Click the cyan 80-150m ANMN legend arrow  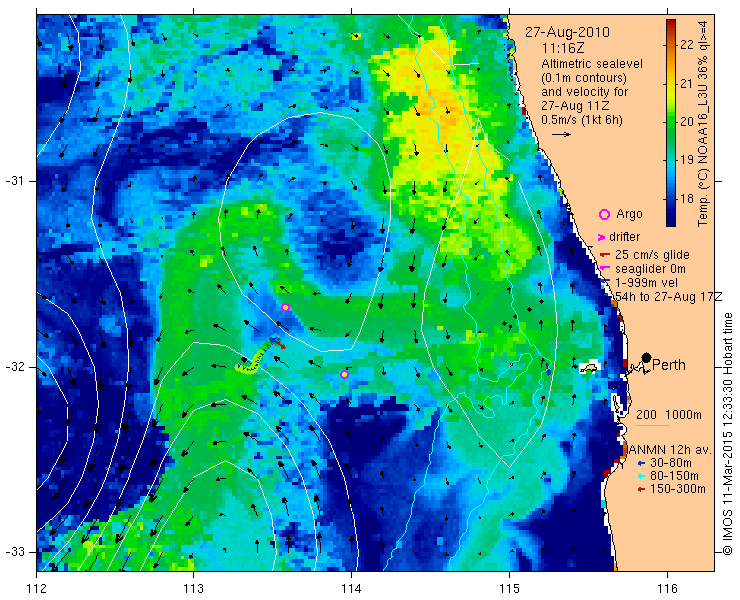tap(641, 476)
